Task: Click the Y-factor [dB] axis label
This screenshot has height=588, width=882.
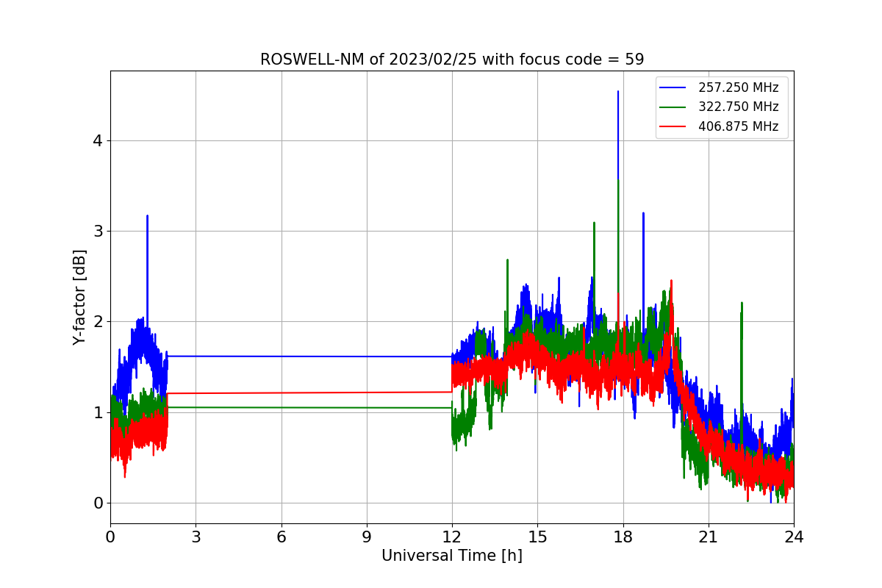Action: point(79,297)
